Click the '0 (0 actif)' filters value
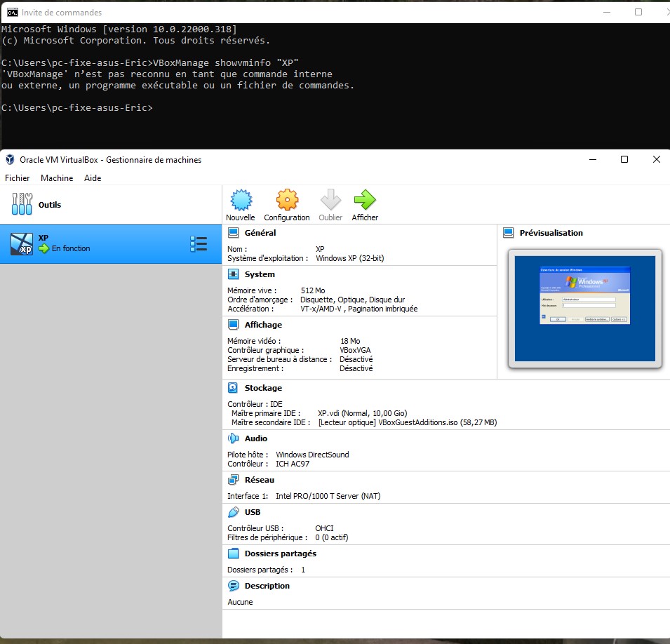Image resolution: width=670 pixels, height=644 pixels. click(x=332, y=537)
